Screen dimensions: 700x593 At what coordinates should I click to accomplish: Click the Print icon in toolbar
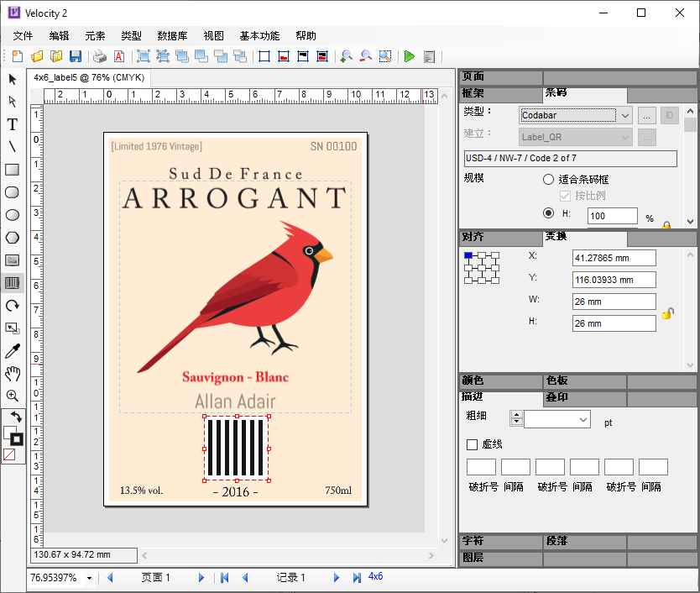pyautogui.click(x=100, y=56)
